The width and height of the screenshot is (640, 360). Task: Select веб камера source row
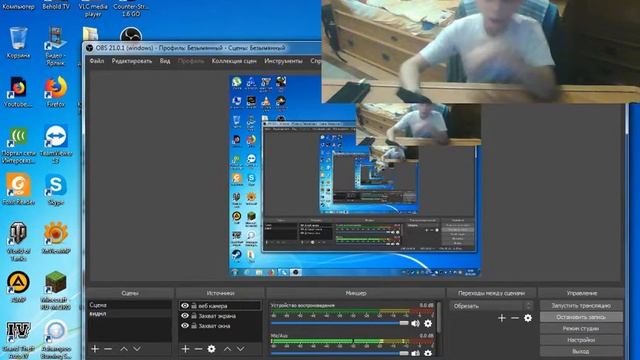point(220,306)
